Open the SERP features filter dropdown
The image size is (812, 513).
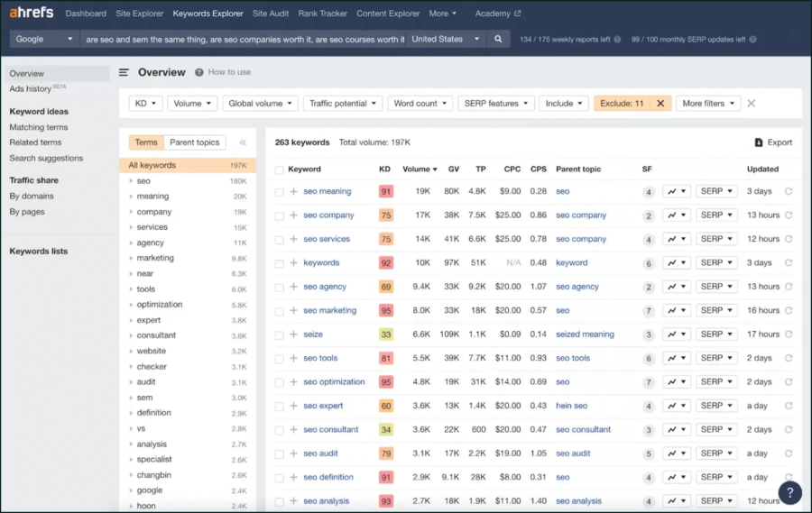point(496,104)
